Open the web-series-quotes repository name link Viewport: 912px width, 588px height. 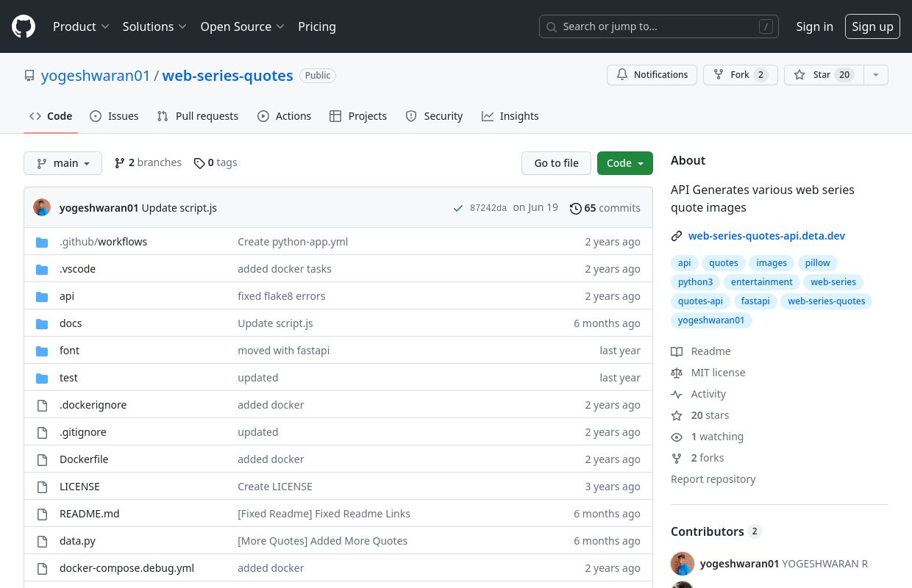pos(227,76)
